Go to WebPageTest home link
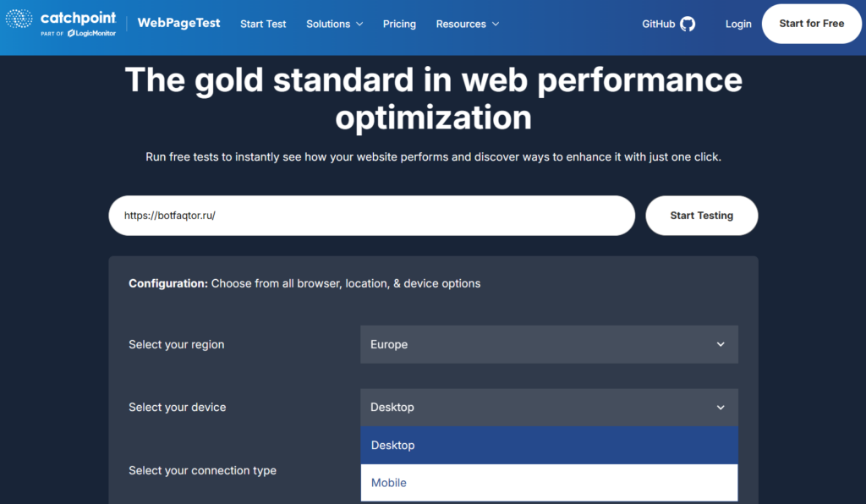Image resolution: width=866 pixels, height=504 pixels. click(x=178, y=23)
